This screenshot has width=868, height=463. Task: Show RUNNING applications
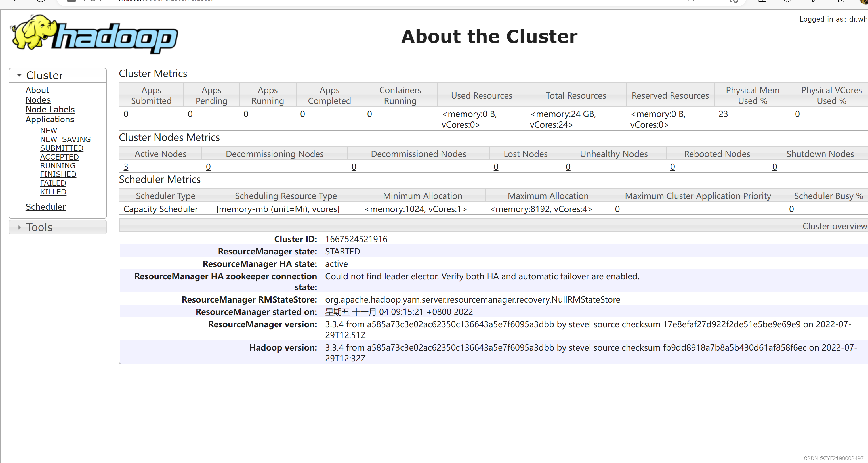pos(58,165)
